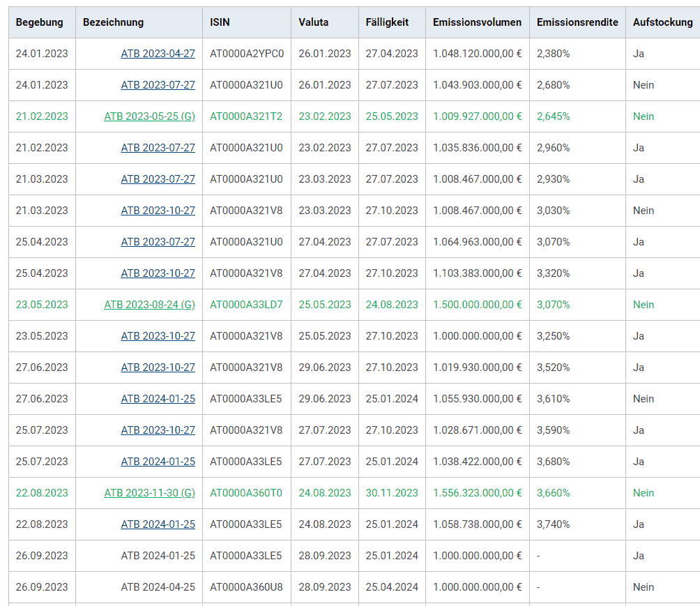Click the Bezeichnung column header
The height and width of the screenshot is (606, 700).
[113, 22]
